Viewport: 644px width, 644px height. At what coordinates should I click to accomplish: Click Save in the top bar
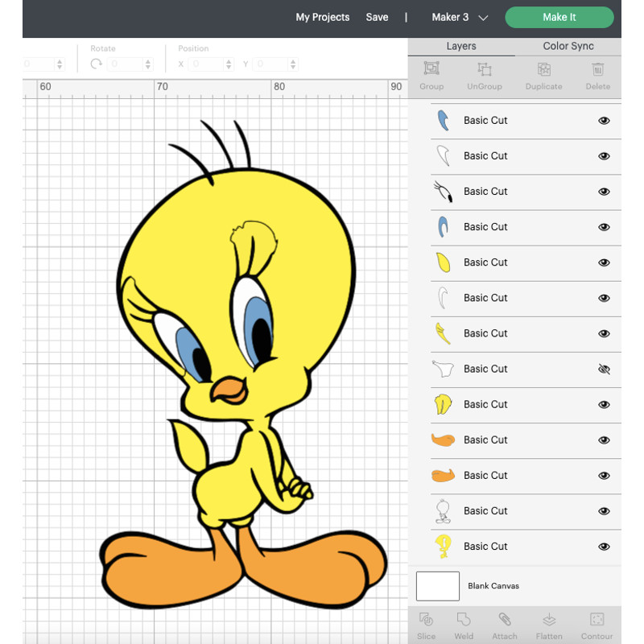point(377,17)
